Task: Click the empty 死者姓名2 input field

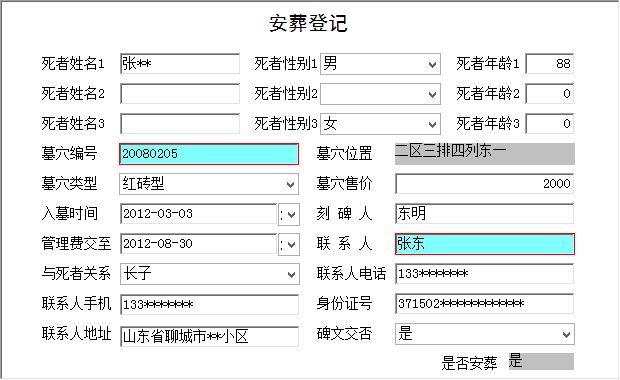Action: [180, 94]
